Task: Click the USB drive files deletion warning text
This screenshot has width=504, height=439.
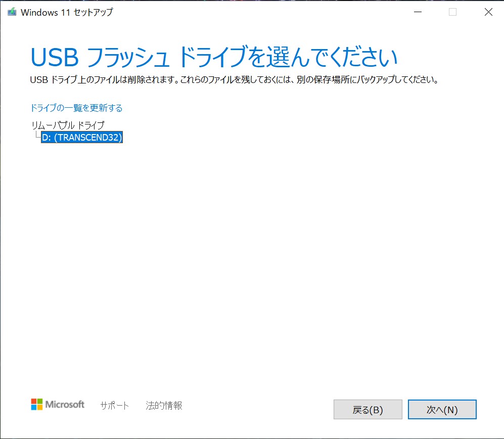Action: point(235,80)
